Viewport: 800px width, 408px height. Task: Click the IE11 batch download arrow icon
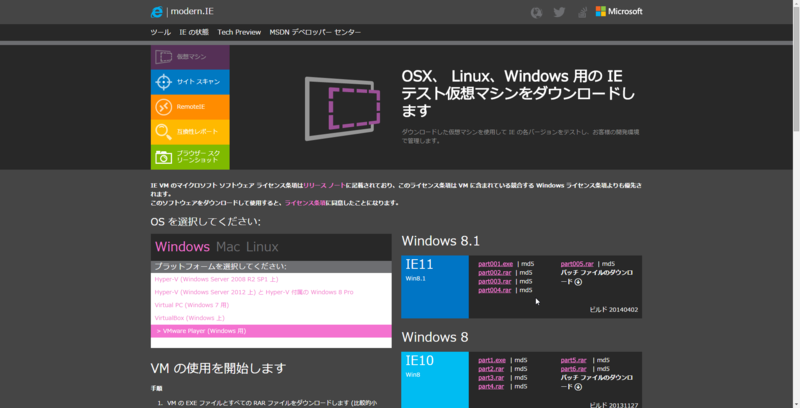[578, 282]
